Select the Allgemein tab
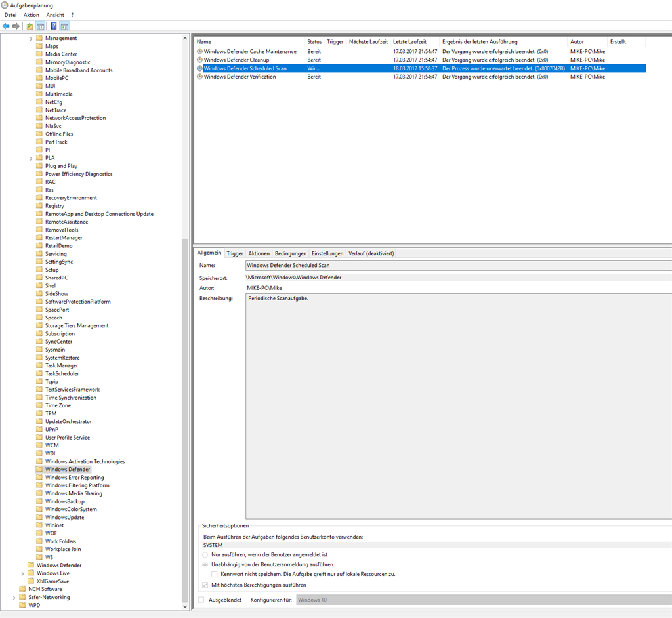Image resolution: width=672 pixels, height=618 pixels. (x=209, y=253)
